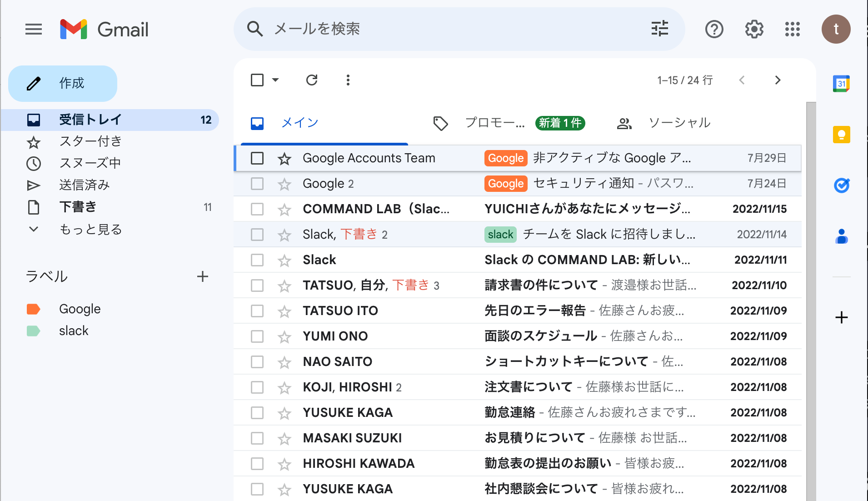Open 下書き folder

110,207
